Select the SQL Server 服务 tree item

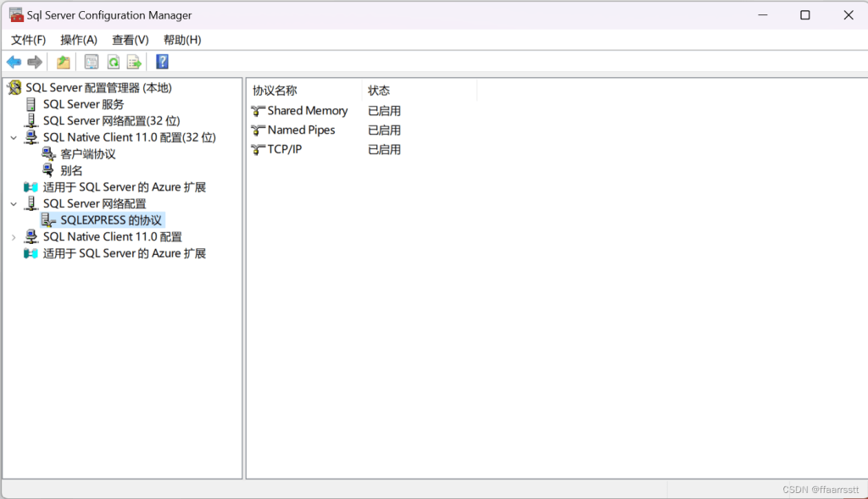click(x=85, y=103)
